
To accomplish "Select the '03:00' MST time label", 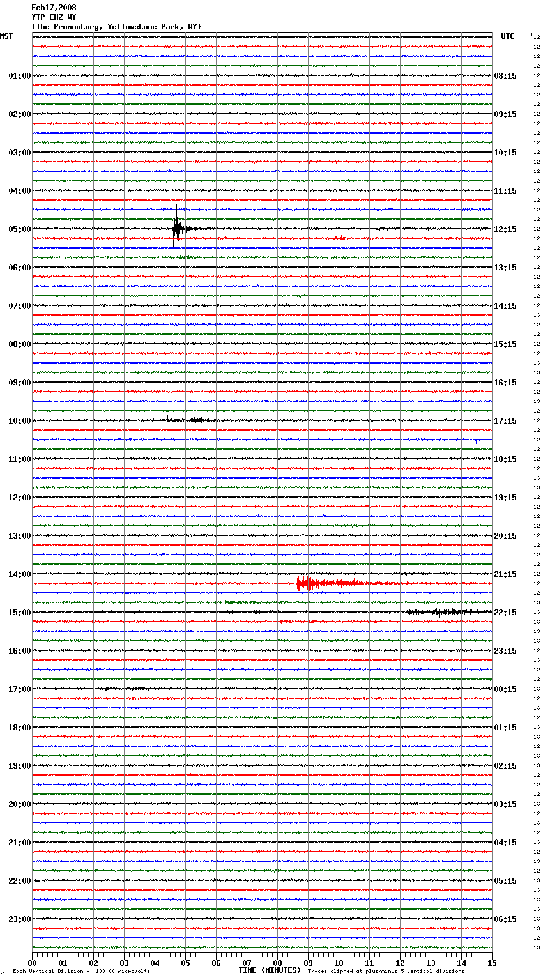I will coord(20,153).
